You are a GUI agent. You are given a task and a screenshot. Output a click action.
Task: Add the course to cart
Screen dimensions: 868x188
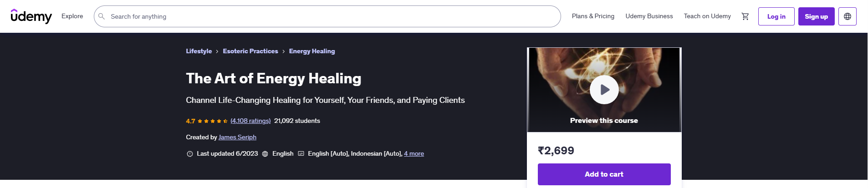(x=604, y=174)
